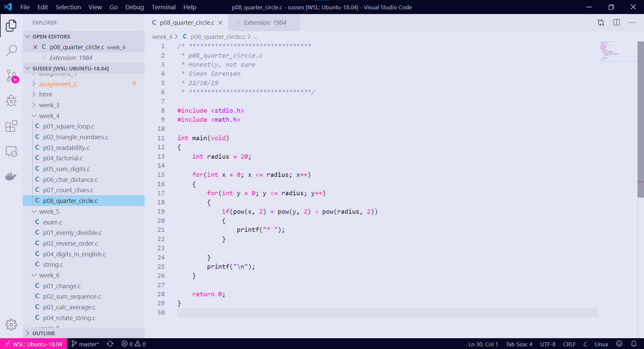Click the Manage gear icon
The image size is (644, 349).
click(11, 325)
